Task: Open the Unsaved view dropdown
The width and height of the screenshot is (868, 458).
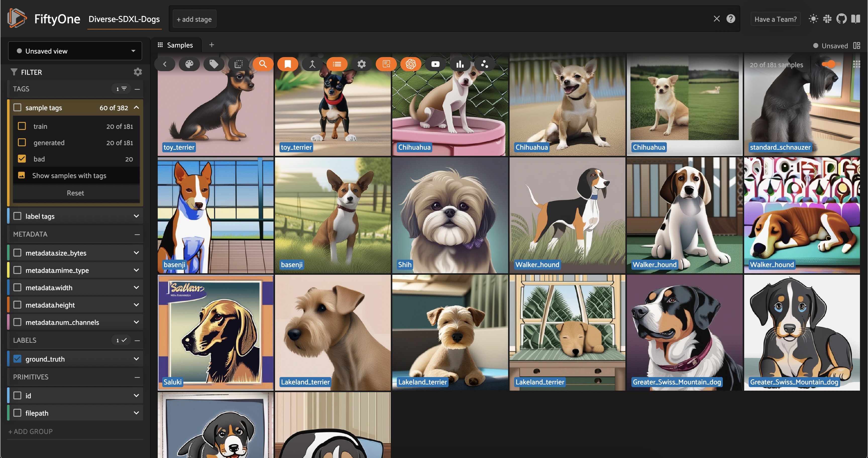Action: [75, 51]
